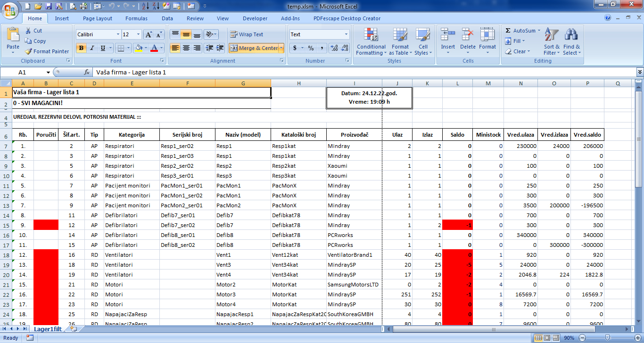Apply comma style format
Image resolution: width=644 pixels, height=343 pixels.
click(x=322, y=48)
